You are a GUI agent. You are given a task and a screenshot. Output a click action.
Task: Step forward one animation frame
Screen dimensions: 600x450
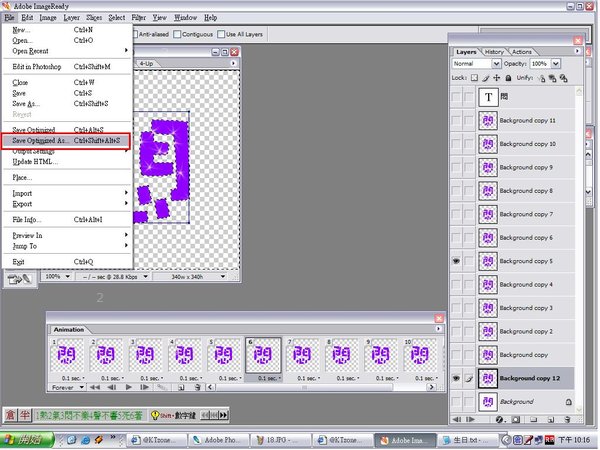coord(145,388)
